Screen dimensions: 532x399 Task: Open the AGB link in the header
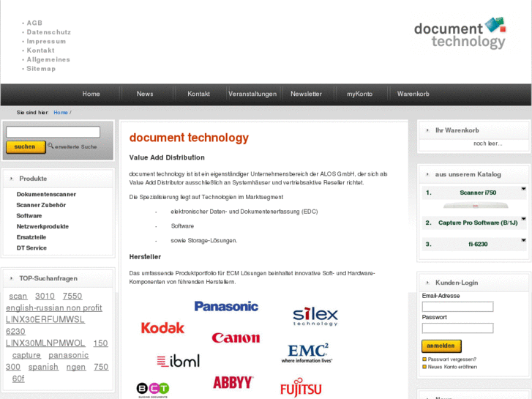point(34,23)
